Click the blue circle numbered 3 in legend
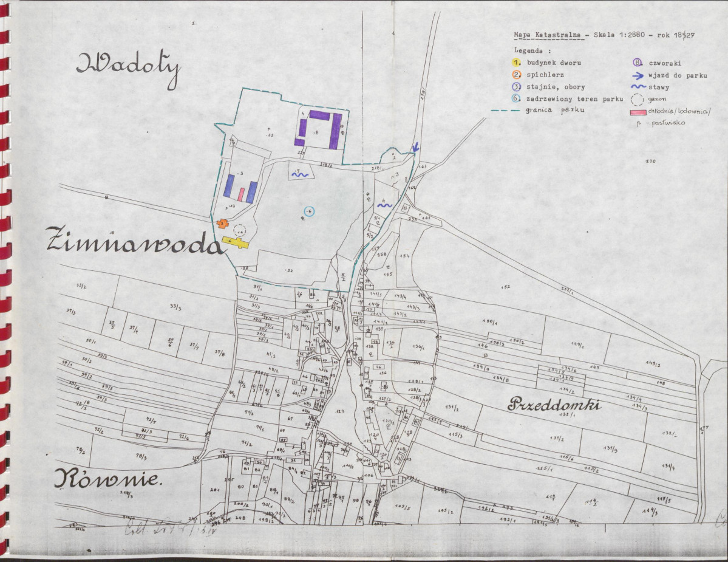 [x=517, y=86]
